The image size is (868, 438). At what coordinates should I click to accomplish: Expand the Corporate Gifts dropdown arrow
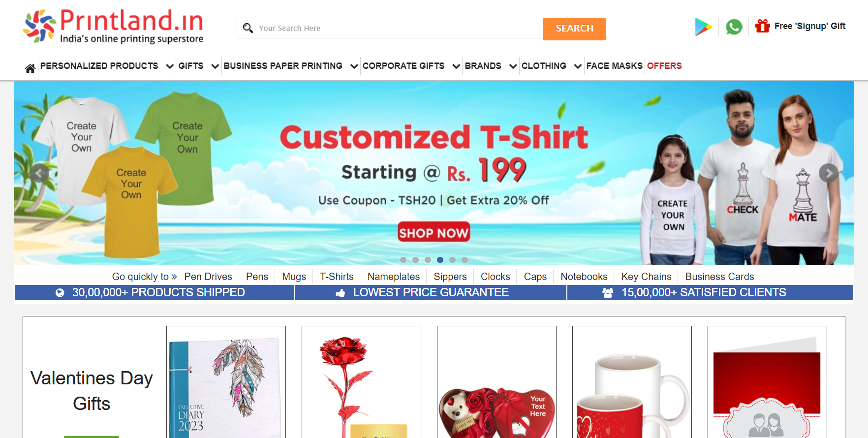[x=456, y=66]
